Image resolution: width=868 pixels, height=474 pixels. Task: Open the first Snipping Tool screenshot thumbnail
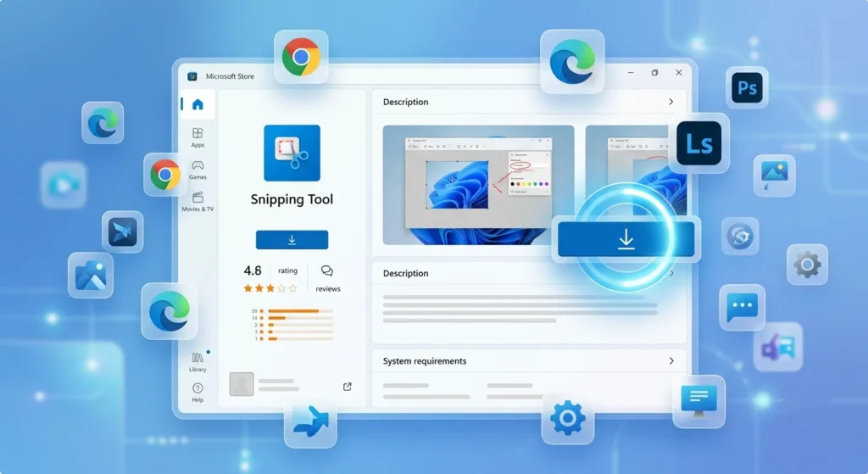[478, 185]
